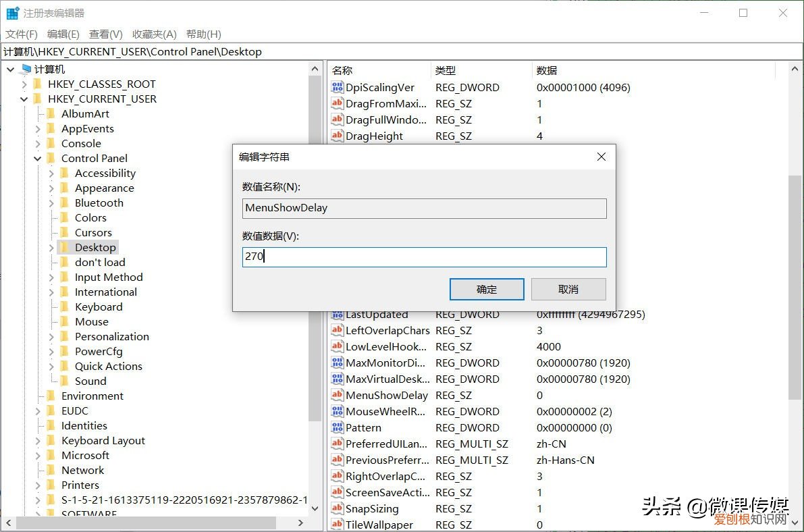
Task: Click the 数值数据 input field
Action: (424, 257)
